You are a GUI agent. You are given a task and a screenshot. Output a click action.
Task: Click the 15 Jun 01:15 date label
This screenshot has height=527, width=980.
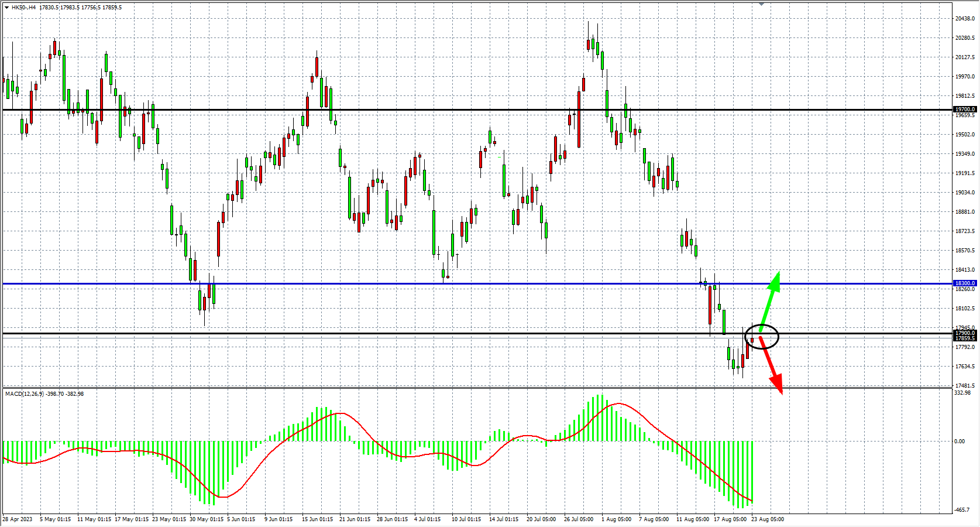pos(317,519)
